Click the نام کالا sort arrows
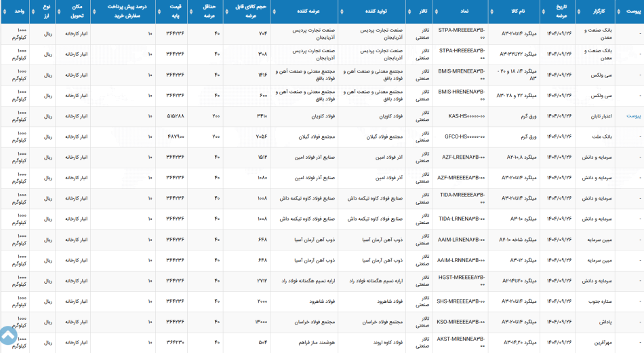644x353 pixels. 492,12
